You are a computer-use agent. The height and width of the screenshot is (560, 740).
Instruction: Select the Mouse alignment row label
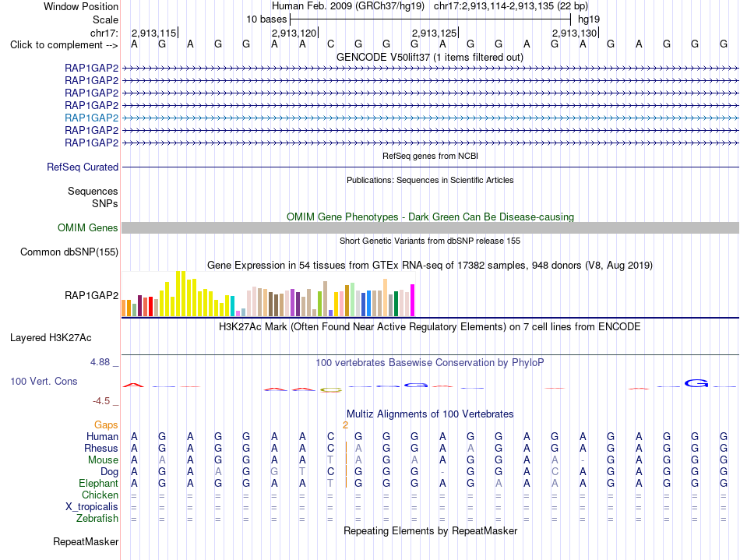point(103,460)
